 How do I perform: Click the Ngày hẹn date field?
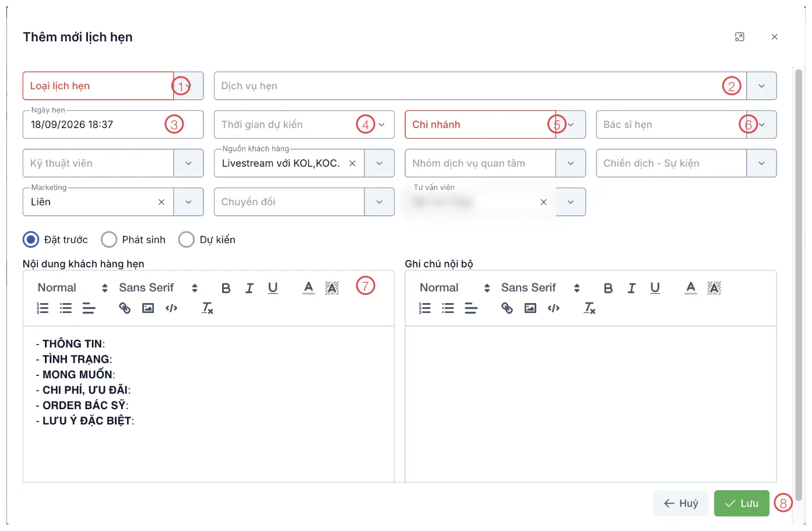[113, 125]
